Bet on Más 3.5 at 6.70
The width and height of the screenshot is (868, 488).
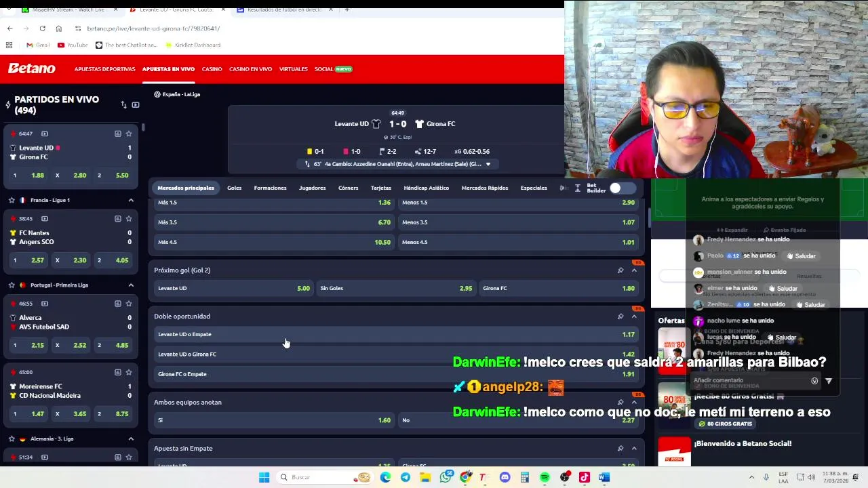point(274,222)
